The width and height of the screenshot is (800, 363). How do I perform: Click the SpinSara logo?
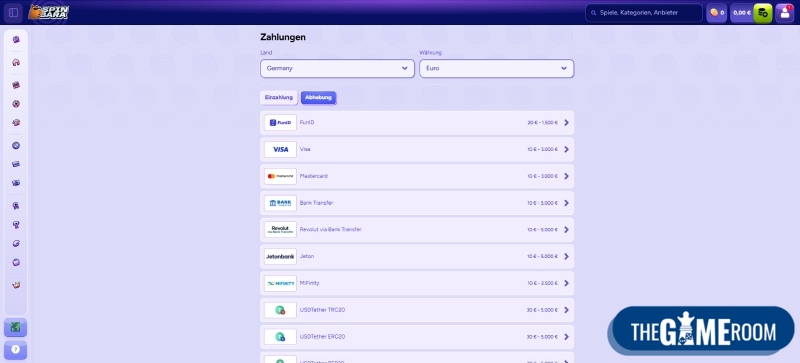[x=48, y=12]
